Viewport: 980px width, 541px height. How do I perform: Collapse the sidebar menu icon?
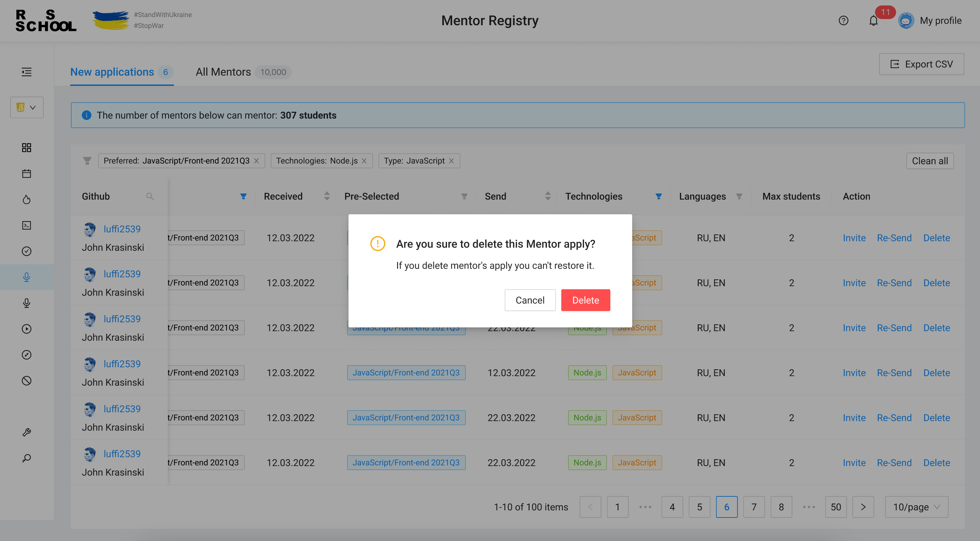coord(26,72)
